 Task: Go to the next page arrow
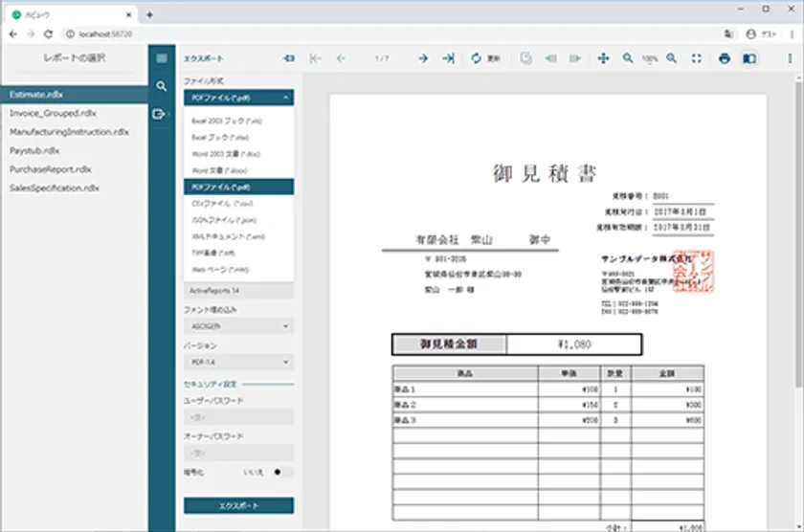click(422, 58)
